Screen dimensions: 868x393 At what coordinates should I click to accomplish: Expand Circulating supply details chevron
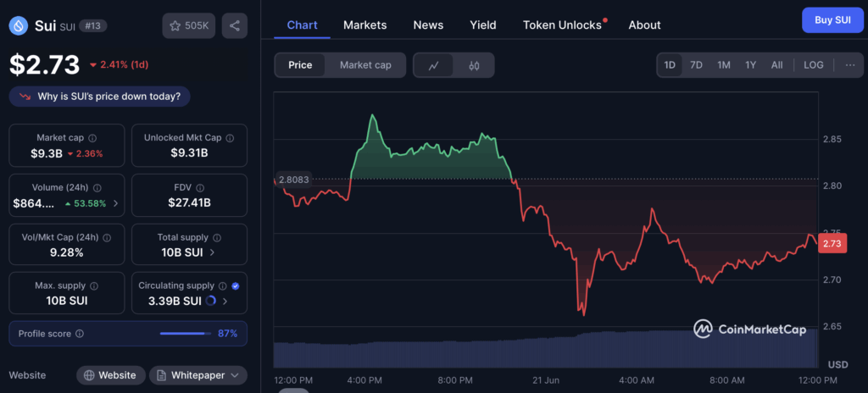[225, 302]
